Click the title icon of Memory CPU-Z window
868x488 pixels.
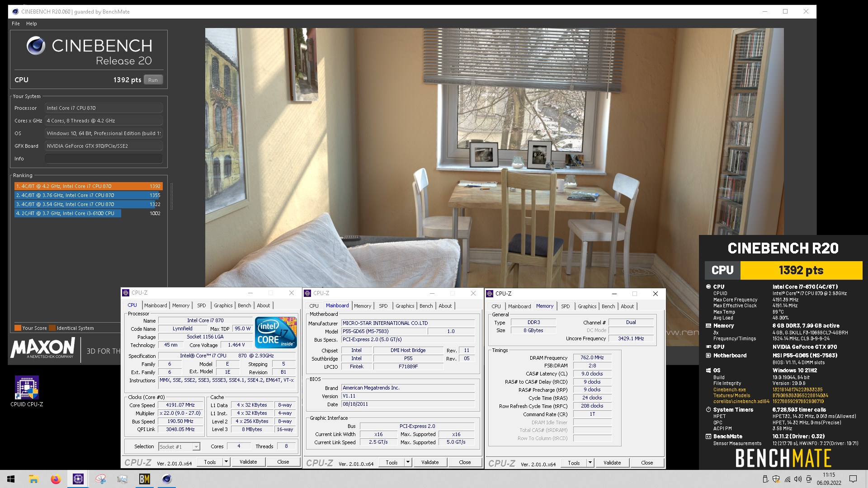[490, 294]
